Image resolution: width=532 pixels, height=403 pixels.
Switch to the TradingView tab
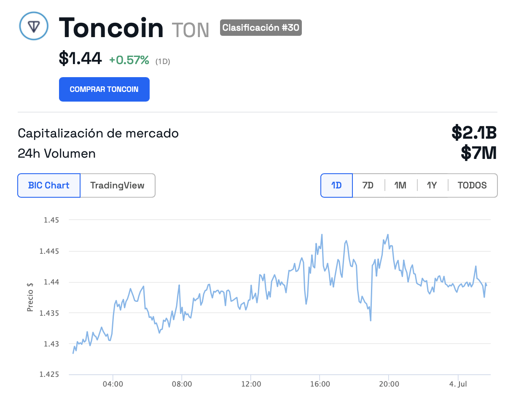click(118, 185)
